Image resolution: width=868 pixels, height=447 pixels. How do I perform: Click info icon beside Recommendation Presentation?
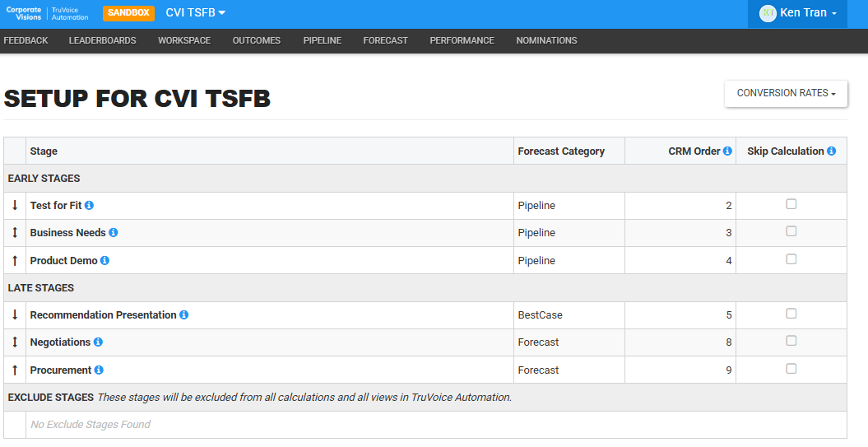[x=183, y=314]
